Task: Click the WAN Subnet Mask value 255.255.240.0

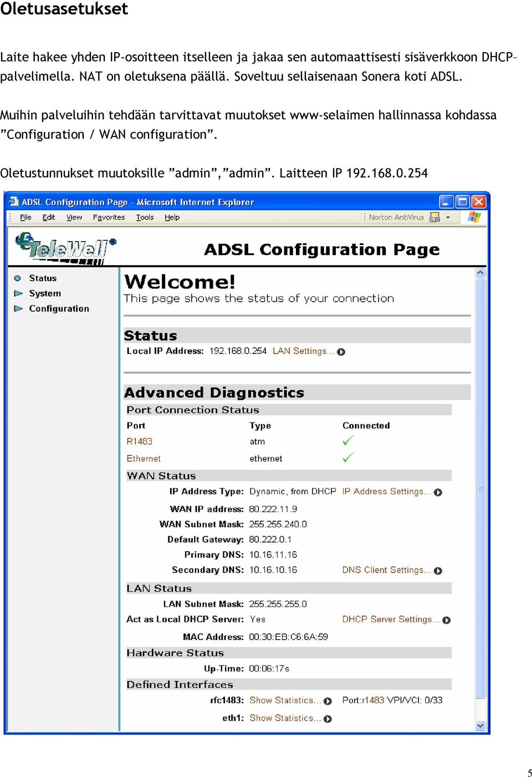Action: [x=278, y=525]
